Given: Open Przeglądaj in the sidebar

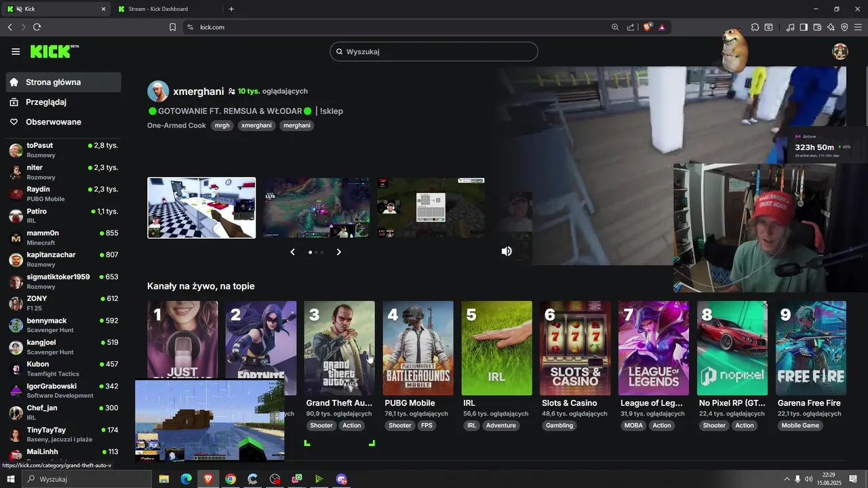Looking at the screenshot, I should [64, 102].
